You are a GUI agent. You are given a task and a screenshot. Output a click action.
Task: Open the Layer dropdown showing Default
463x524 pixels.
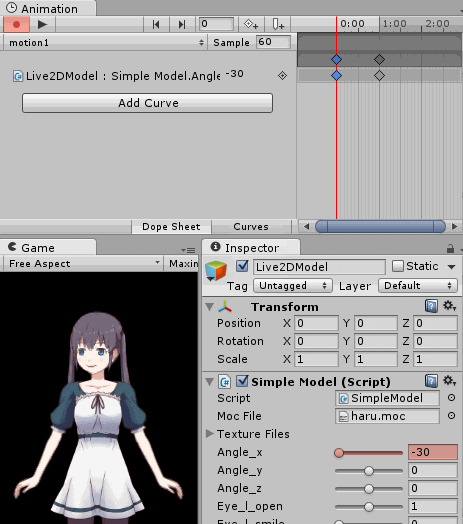click(x=418, y=286)
